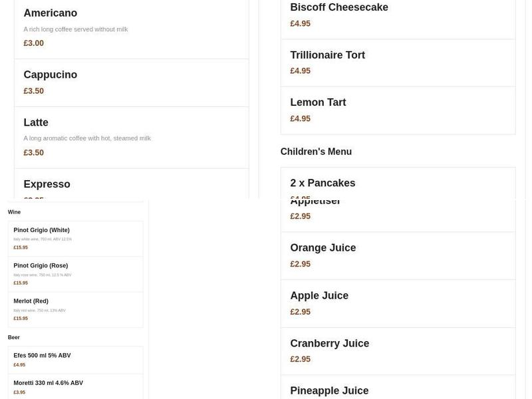Click the Orange Juice item
The image size is (532, 399).
tap(398, 255)
